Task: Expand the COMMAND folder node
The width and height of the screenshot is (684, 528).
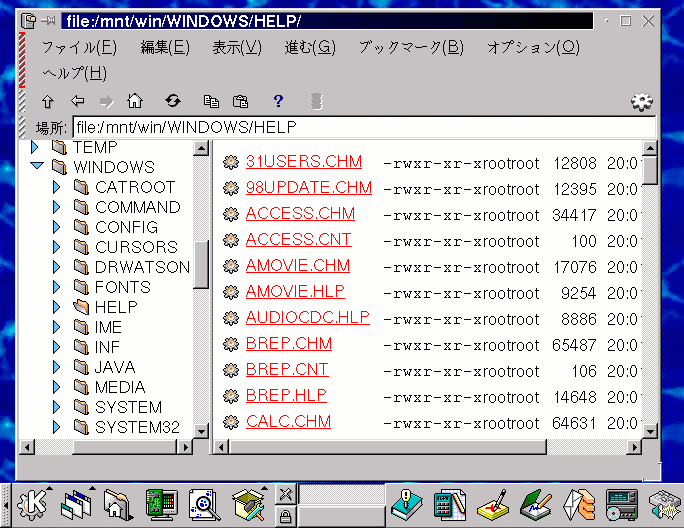Action: click(57, 207)
